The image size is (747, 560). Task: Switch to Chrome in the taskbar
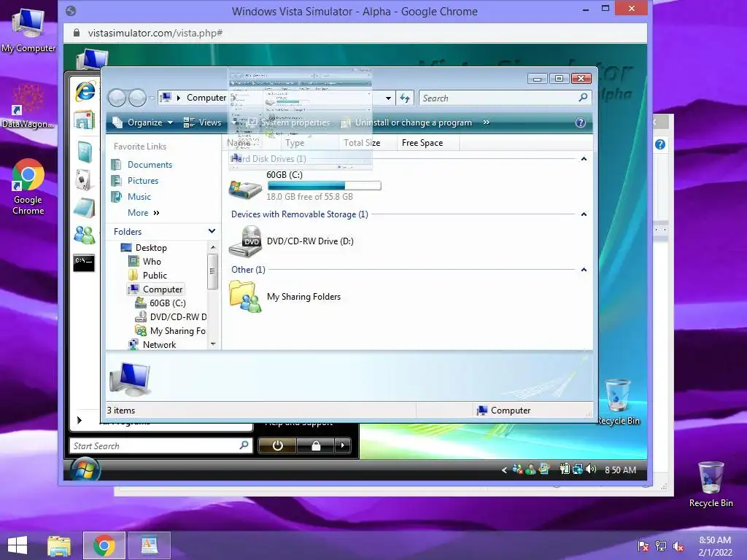(104, 545)
